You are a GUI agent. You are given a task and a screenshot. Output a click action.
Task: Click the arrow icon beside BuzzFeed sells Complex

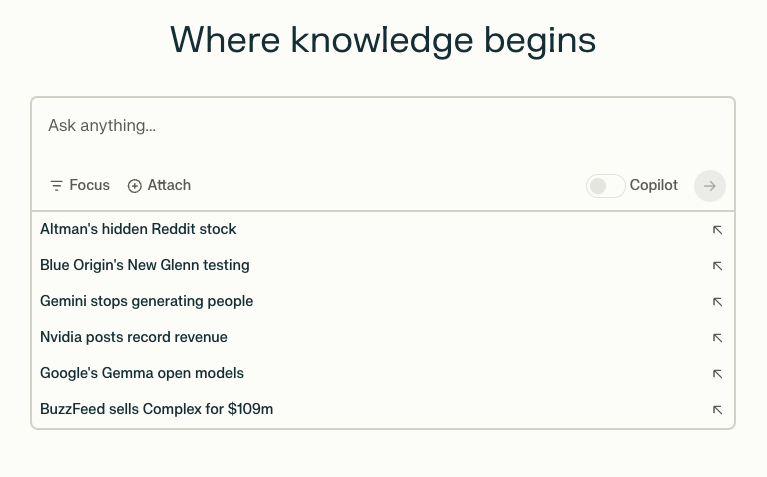click(x=717, y=410)
